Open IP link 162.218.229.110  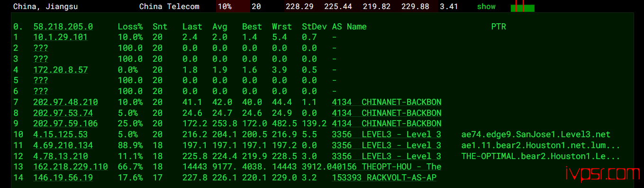pos(71,167)
